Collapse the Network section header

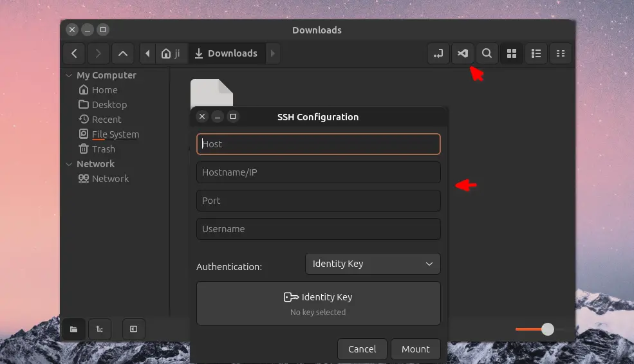(70, 164)
